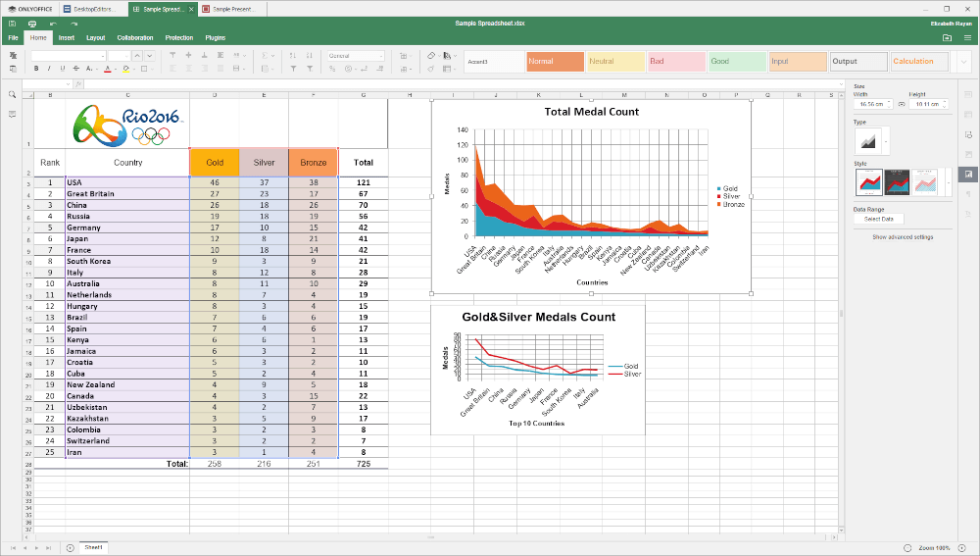This screenshot has height=556, width=980.
Task: Open the Search icon in left sidebar
Action: point(12,94)
